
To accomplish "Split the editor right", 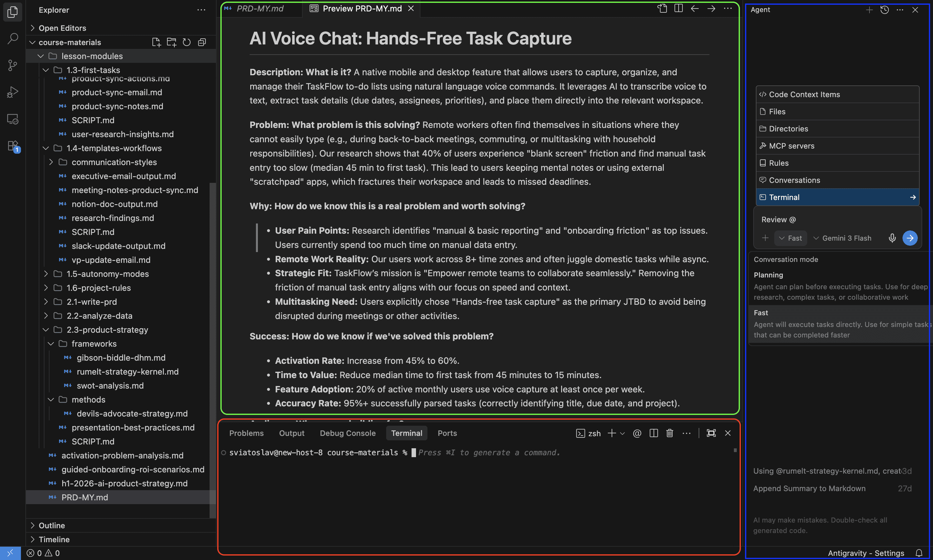I will point(678,8).
